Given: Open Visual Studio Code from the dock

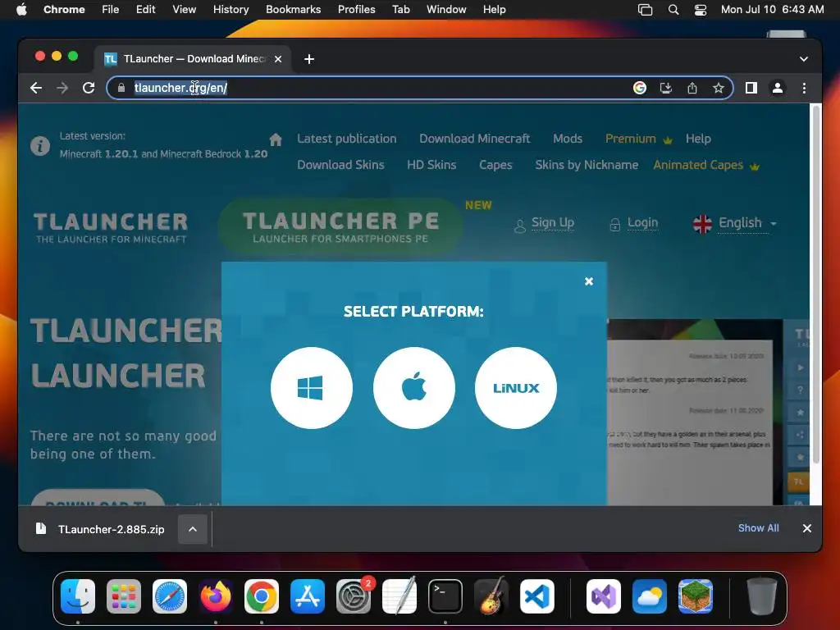Looking at the screenshot, I should click(x=537, y=596).
